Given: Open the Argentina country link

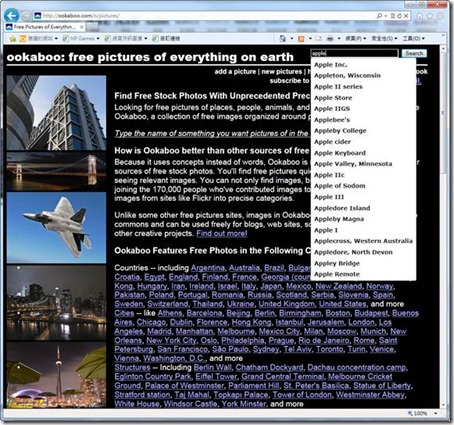Looking at the screenshot, I should pyautogui.click(x=208, y=268).
